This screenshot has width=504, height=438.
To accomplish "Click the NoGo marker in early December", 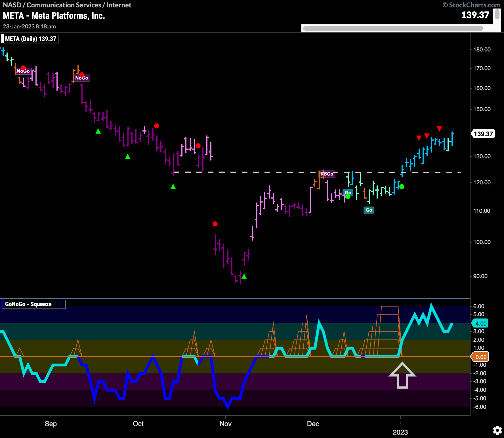I will click(x=327, y=174).
